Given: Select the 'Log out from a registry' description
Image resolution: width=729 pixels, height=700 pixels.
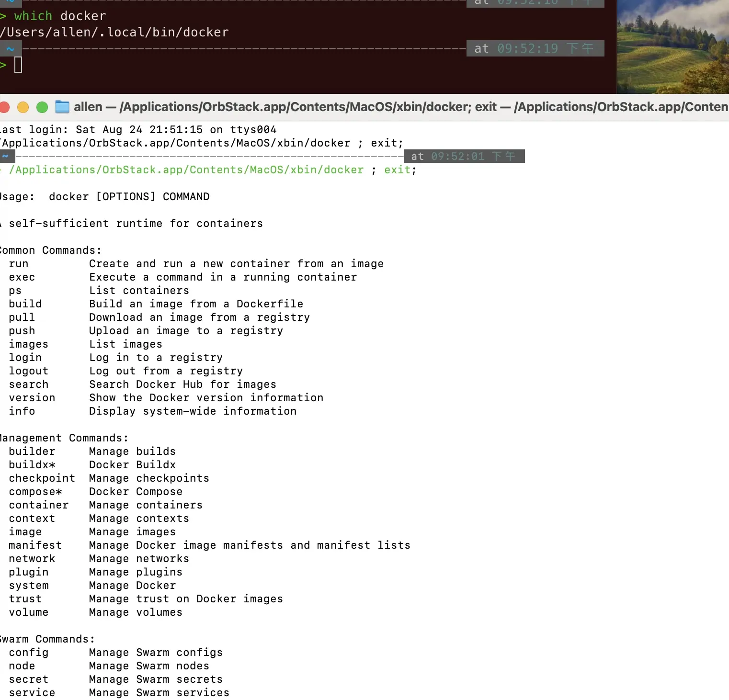Looking at the screenshot, I should point(166,371).
